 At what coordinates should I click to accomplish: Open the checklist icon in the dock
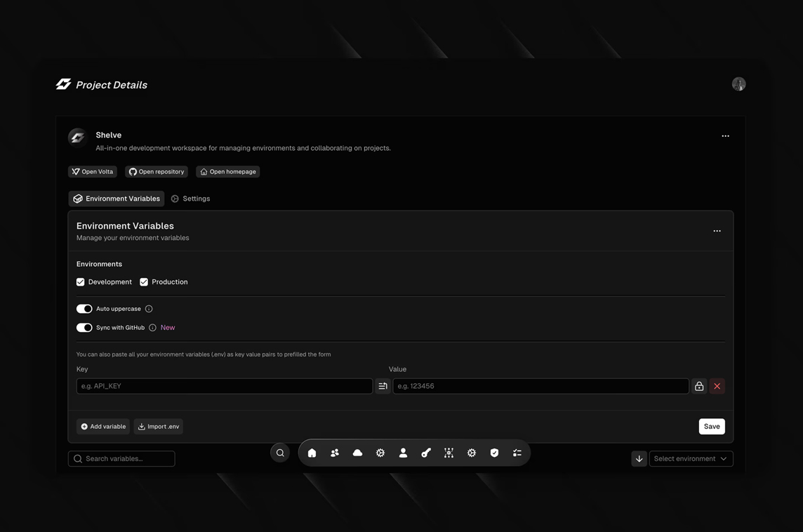pos(517,453)
